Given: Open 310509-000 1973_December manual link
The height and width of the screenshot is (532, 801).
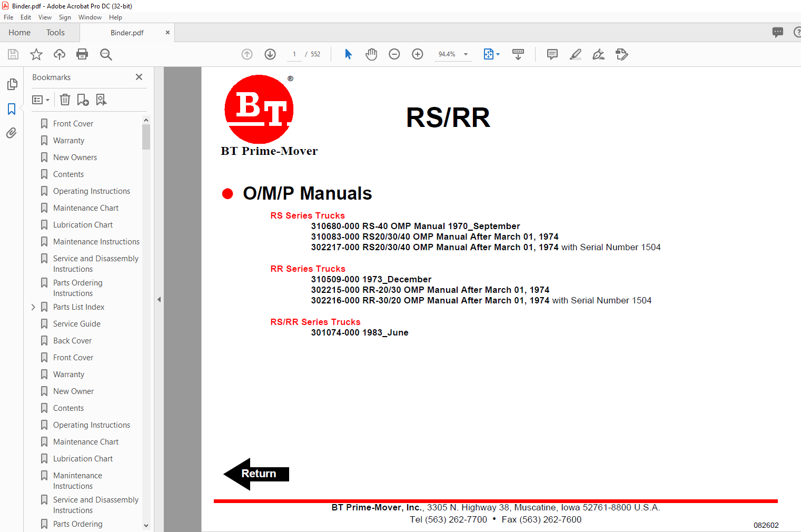Looking at the screenshot, I should 371,279.
